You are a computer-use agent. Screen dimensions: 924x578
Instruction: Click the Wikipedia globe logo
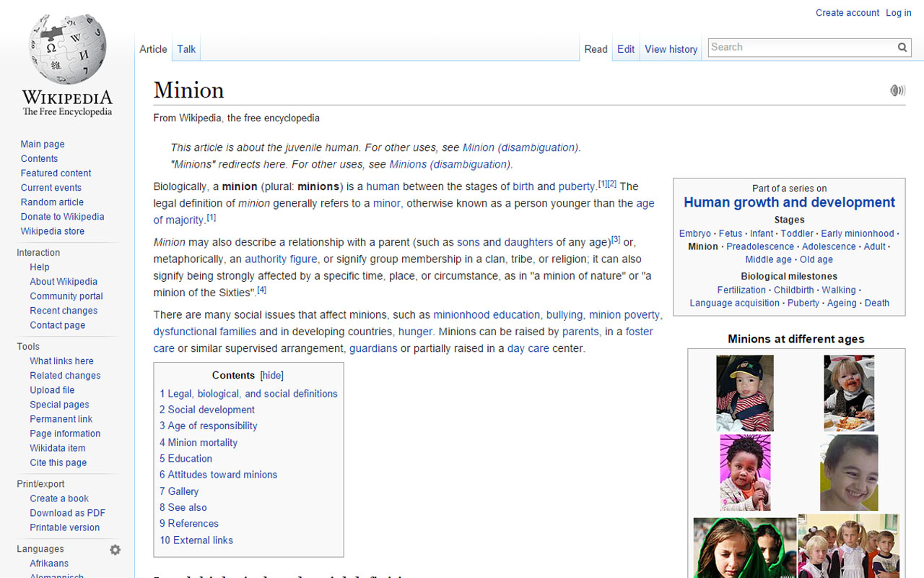(x=67, y=49)
